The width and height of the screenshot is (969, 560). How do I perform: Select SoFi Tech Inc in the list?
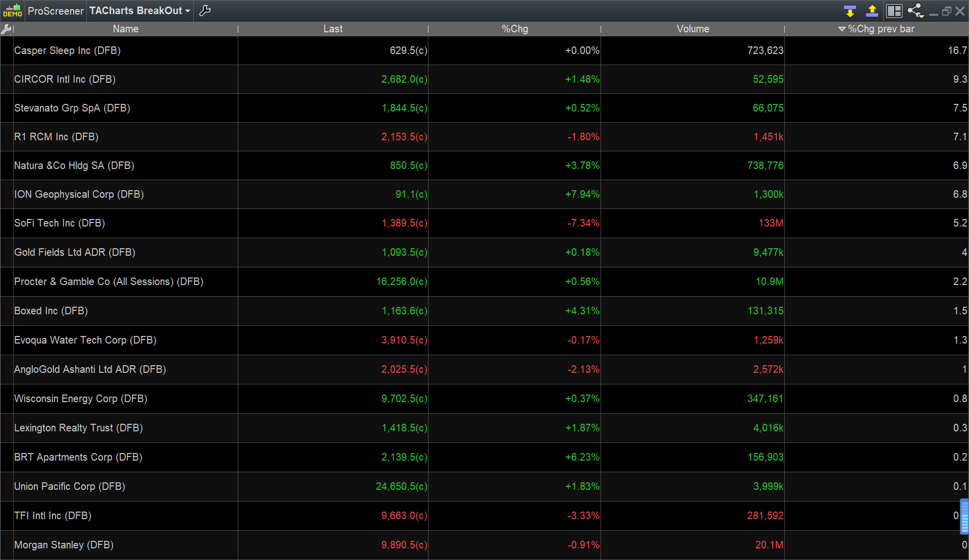[60, 223]
